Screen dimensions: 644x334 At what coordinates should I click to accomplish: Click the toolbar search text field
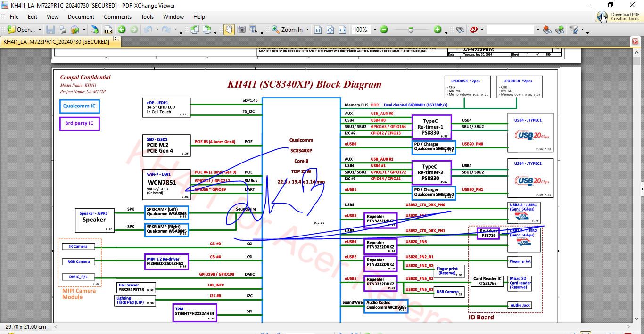click(x=511, y=29)
